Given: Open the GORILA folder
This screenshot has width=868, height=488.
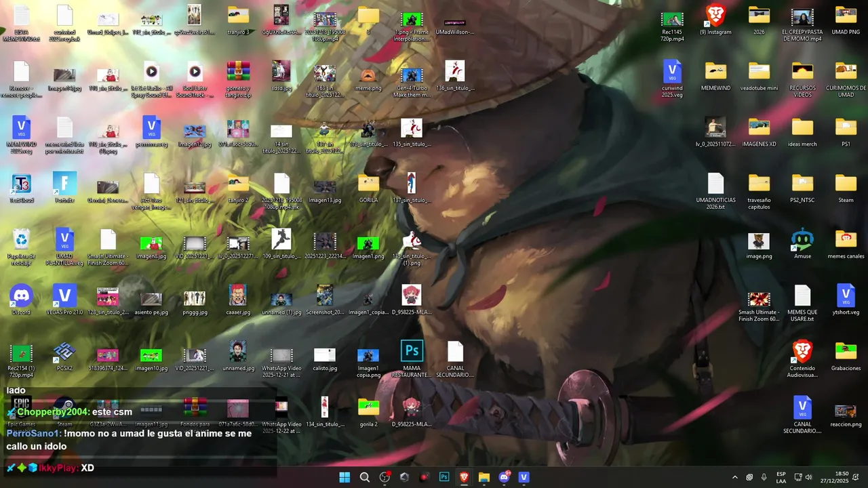Looking at the screenshot, I should [368, 188].
